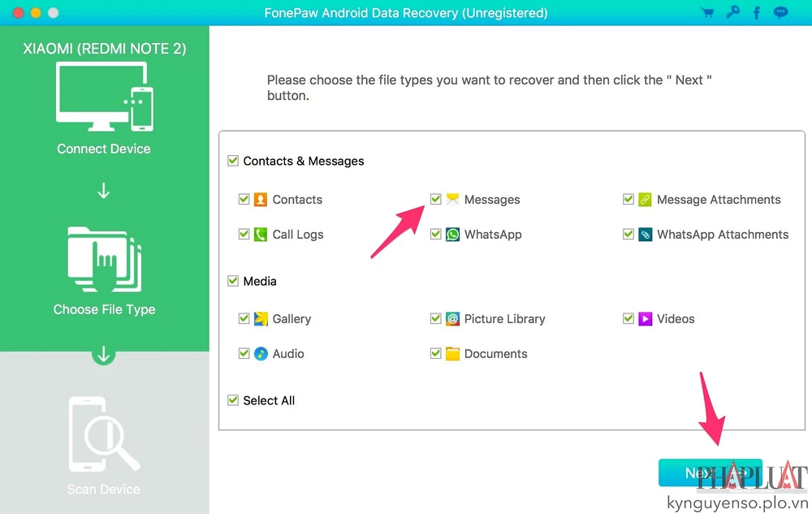
Task: Toggle the Contacts checkbox
Action: 244,199
